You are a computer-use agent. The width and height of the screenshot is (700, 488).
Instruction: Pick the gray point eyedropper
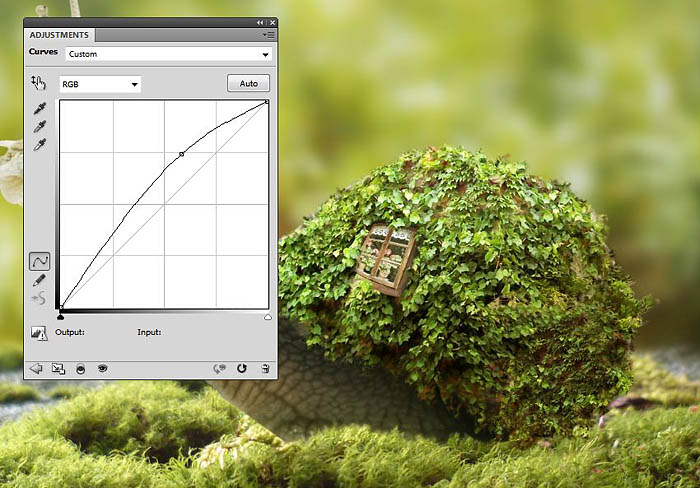[40, 127]
